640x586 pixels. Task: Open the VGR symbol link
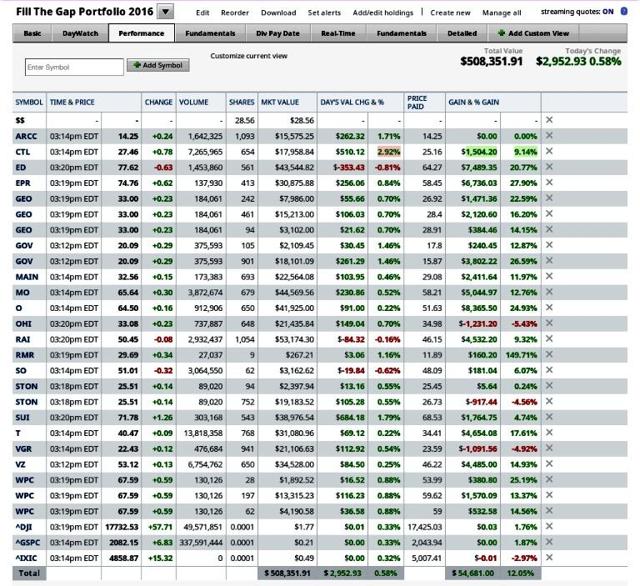click(x=23, y=448)
